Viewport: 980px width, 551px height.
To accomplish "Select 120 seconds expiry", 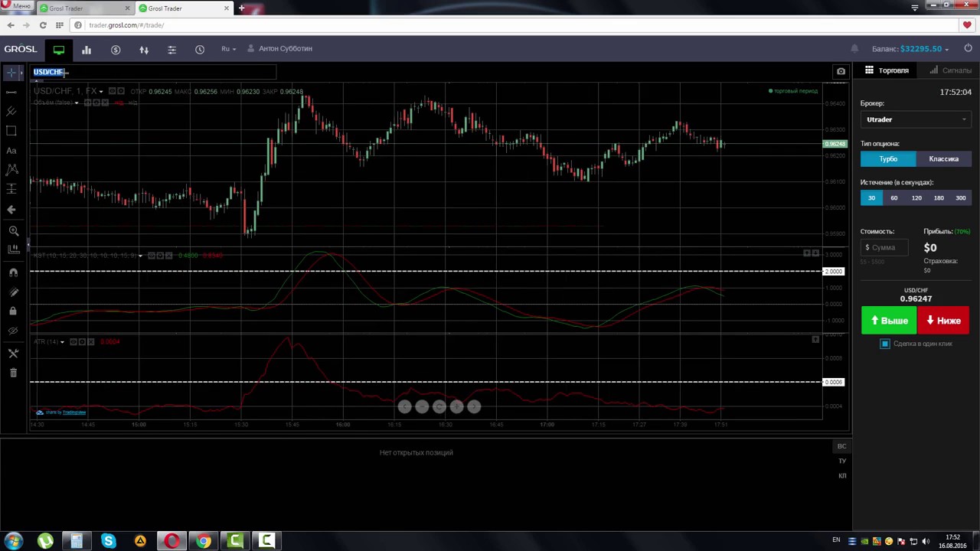I will point(916,198).
